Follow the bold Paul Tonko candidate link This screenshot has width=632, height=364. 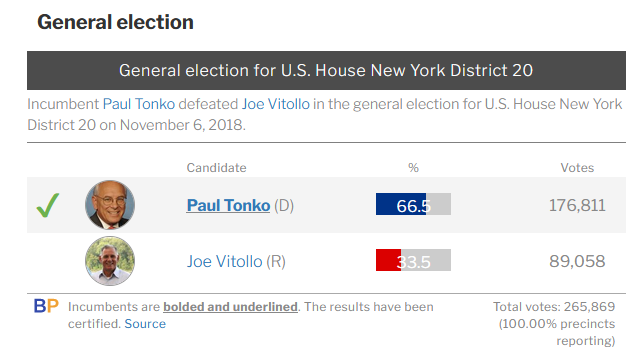pos(228,205)
